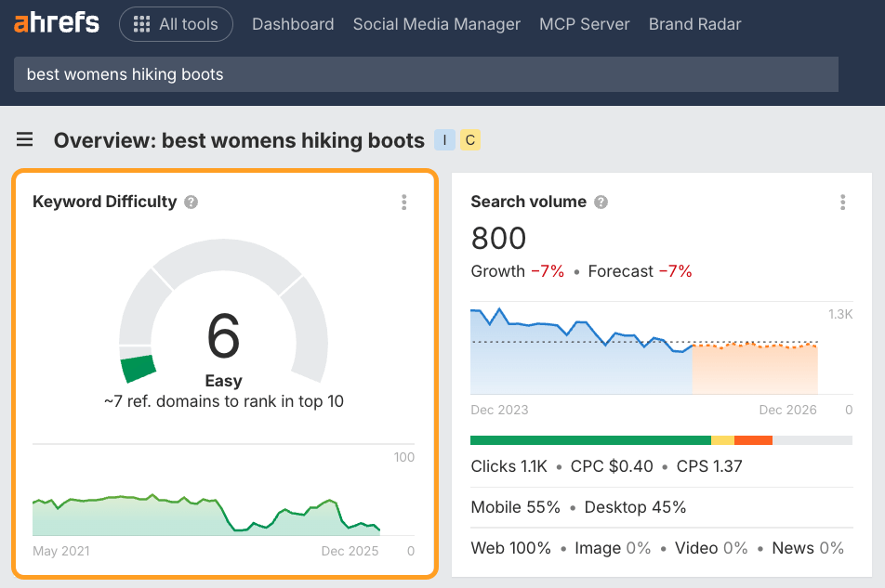Click the Growth −7% indicator

tap(516, 271)
